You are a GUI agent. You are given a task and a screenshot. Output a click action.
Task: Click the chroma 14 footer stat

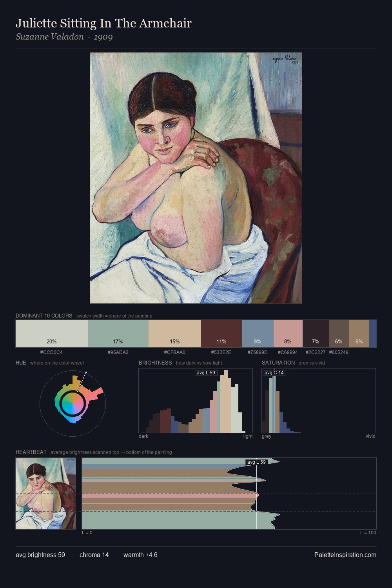(x=94, y=555)
